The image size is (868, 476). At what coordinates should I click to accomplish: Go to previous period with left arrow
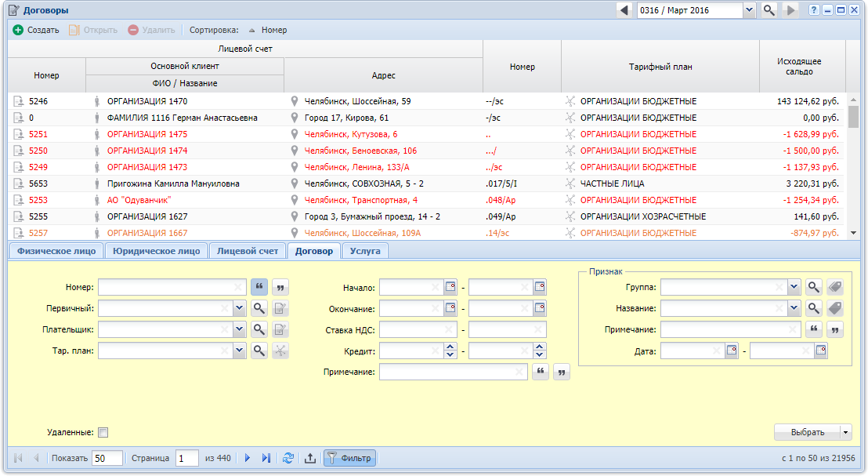[x=624, y=10]
